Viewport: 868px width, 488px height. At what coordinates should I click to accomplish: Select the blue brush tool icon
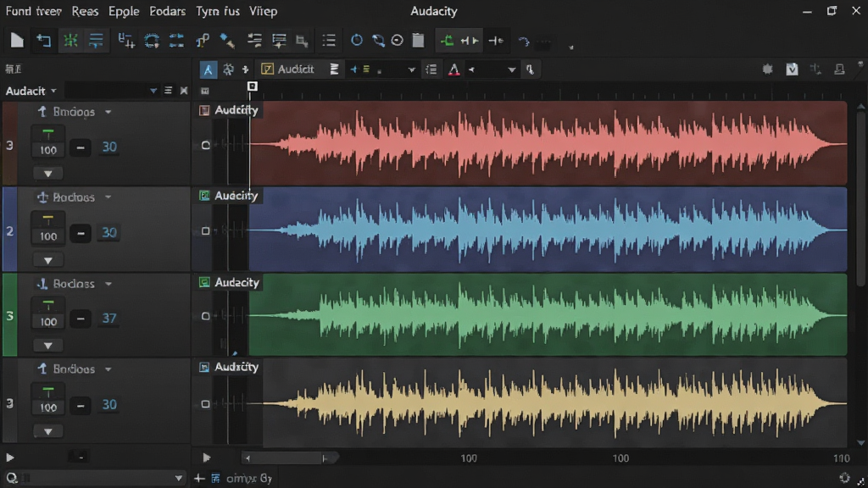coord(227,41)
